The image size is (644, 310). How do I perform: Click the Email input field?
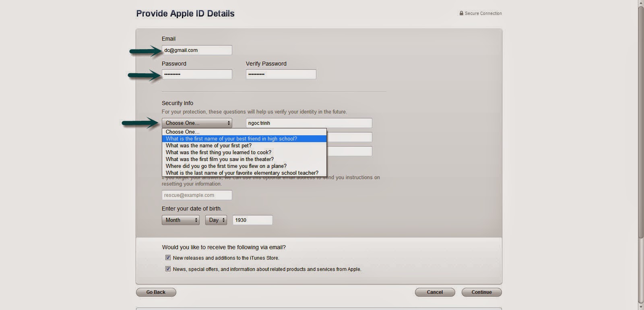pyautogui.click(x=197, y=50)
